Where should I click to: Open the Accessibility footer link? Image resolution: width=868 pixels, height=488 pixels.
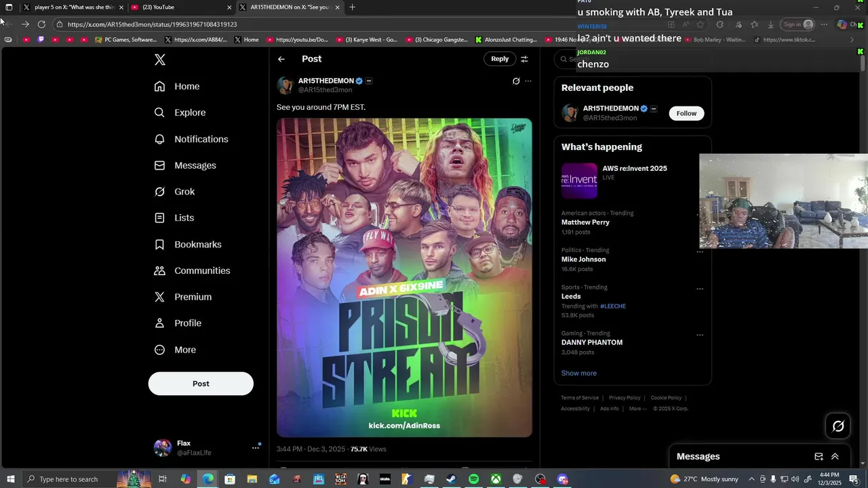pyautogui.click(x=575, y=409)
